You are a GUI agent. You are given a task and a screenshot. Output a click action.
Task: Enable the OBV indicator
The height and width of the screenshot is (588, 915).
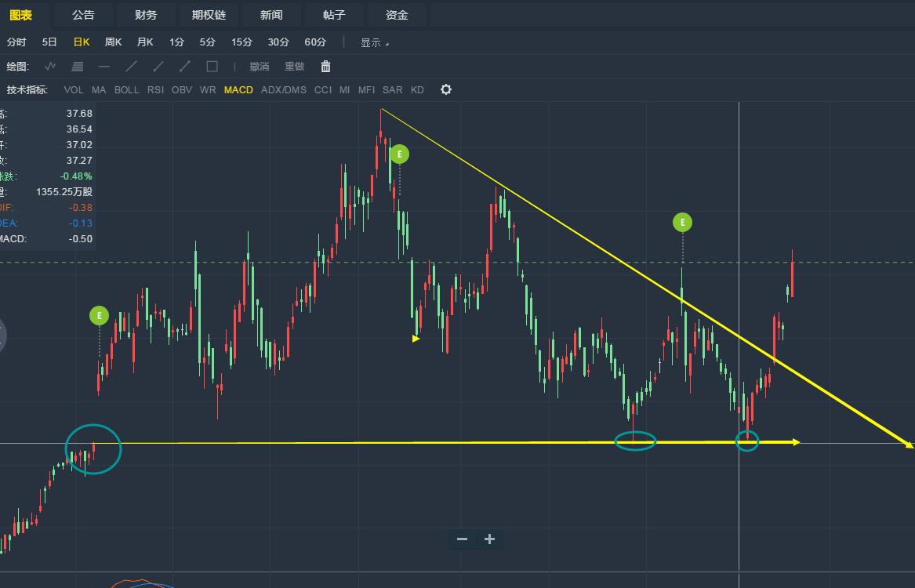point(181,90)
